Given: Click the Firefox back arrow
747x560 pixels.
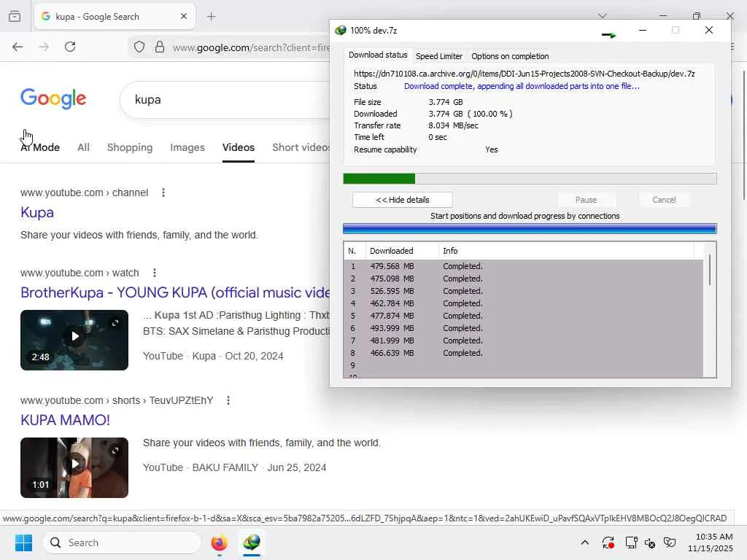Looking at the screenshot, I should [18, 47].
